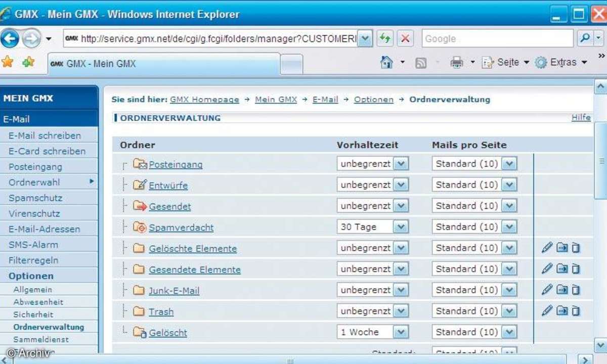Open Mails pro Seite dropdown for Gesendet
Screen dimensions: 607x364
(509, 206)
